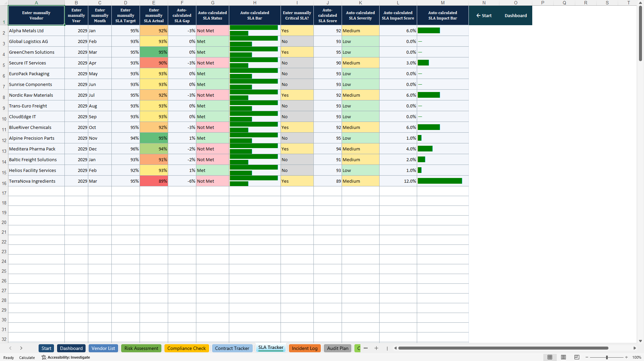Image resolution: width=644 pixels, height=361 pixels.
Task: Open the Audit Plan sheet tab
Action: [338, 348]
